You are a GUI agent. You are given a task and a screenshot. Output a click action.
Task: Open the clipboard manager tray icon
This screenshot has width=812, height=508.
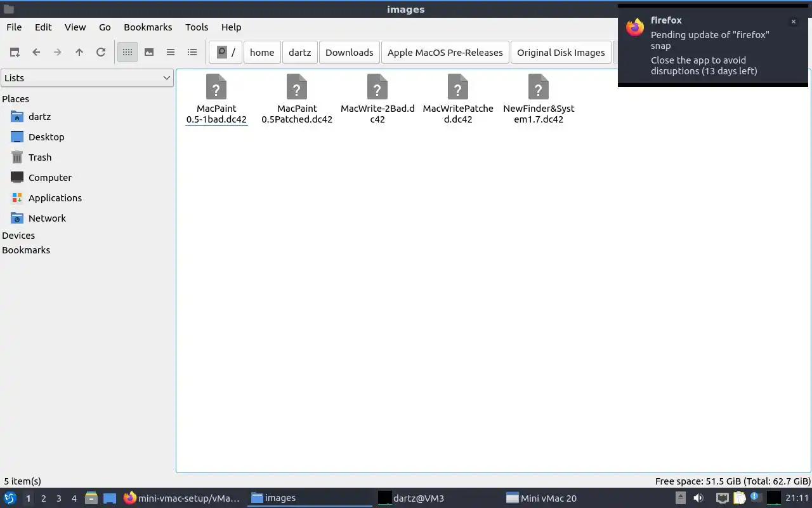tap(739, 498)
